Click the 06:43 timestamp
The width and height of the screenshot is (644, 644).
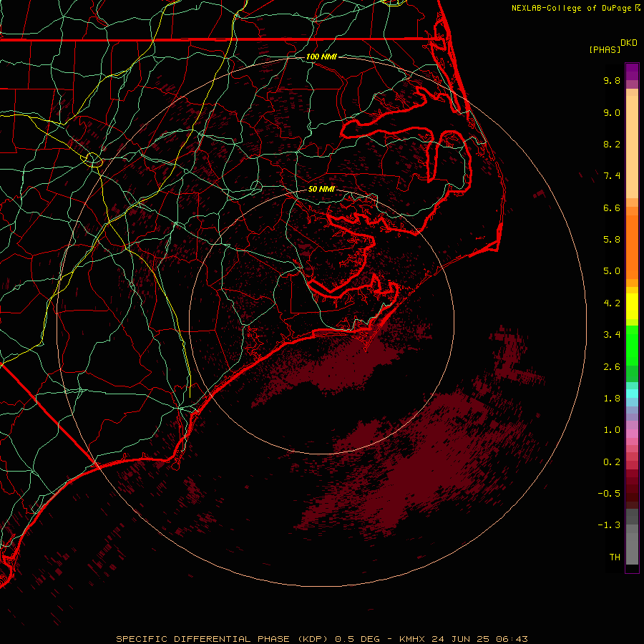pyautogui.click(x=512, y=639)
